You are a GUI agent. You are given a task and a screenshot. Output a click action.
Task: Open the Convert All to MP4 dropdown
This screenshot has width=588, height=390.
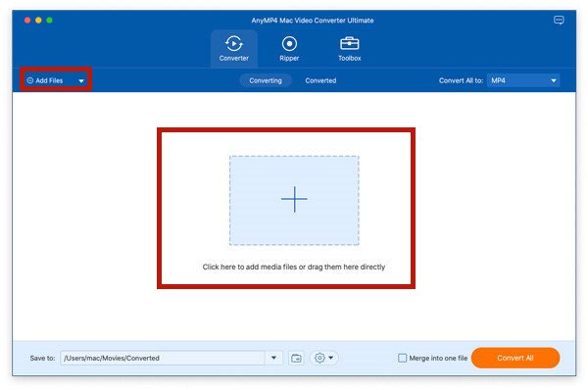tap(523, 80)
